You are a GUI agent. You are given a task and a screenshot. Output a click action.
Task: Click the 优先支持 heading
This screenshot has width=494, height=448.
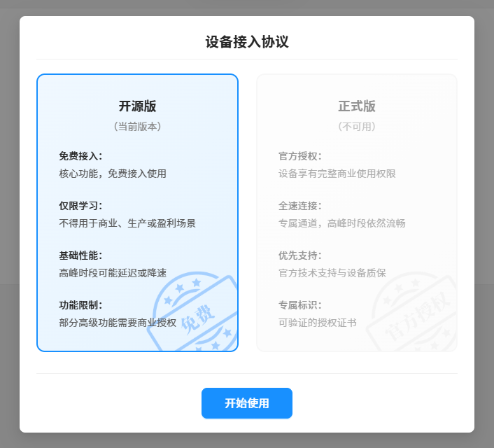click(x=300, y=255)
